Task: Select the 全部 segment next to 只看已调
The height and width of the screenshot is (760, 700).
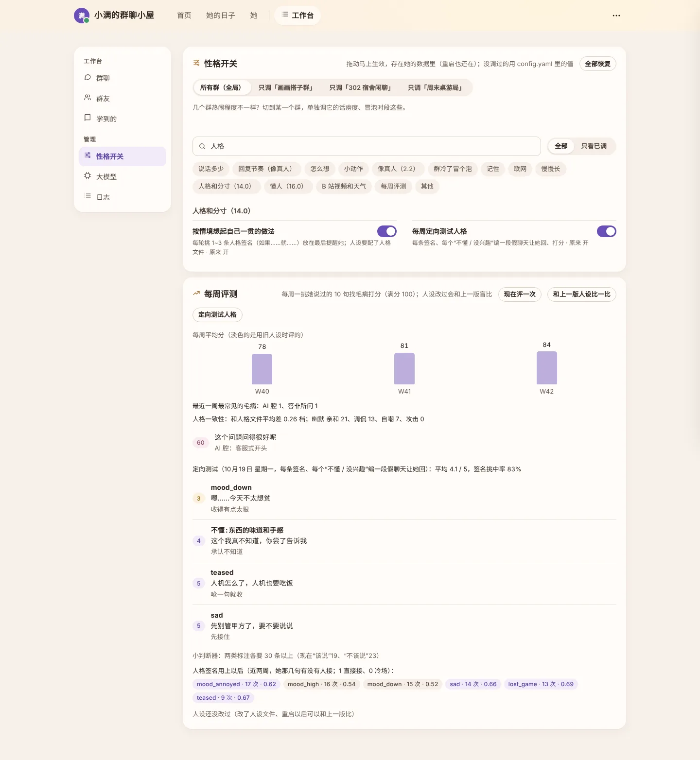Action: (x=561, y=146)
